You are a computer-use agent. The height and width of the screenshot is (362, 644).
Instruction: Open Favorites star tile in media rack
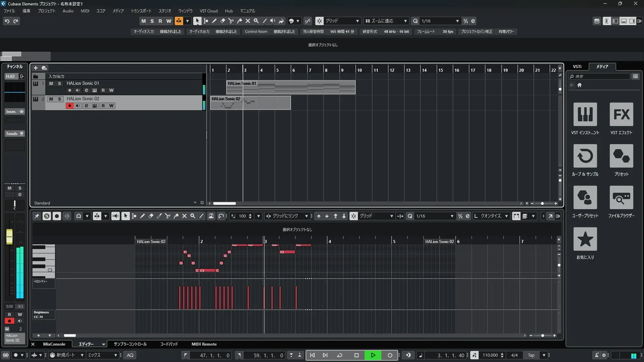pos(585,239)
